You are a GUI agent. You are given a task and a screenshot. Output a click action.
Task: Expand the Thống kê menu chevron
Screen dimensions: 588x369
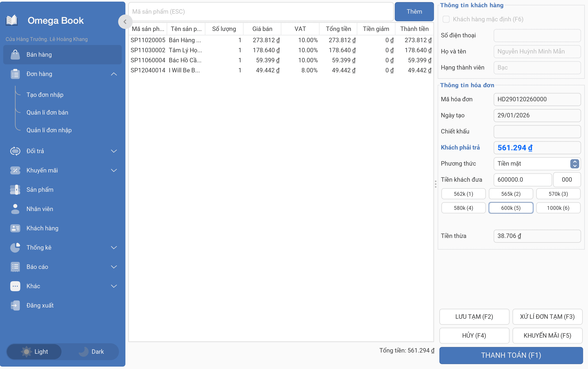point(114,247)
